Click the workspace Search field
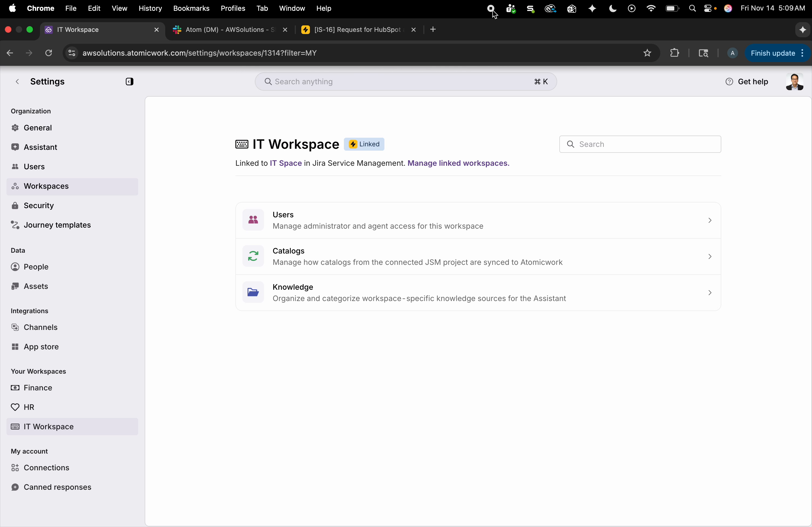 pyautogui.click(x=640, y=144)
